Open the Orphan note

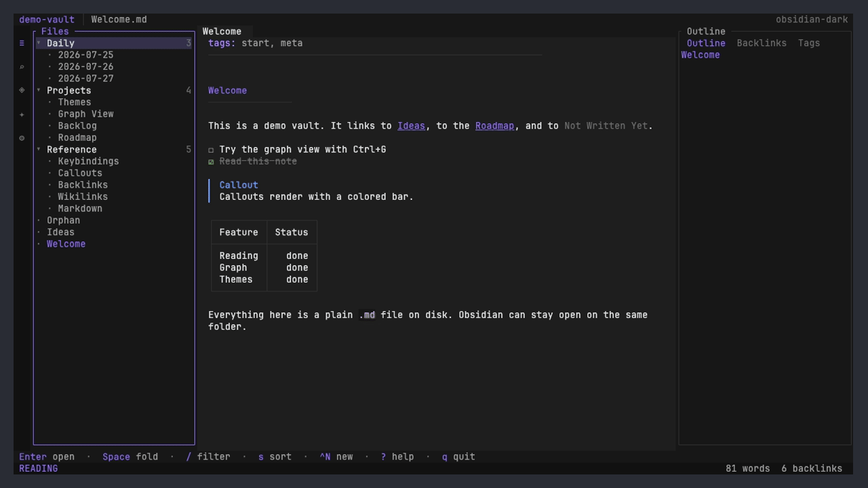tap(64, 220)
